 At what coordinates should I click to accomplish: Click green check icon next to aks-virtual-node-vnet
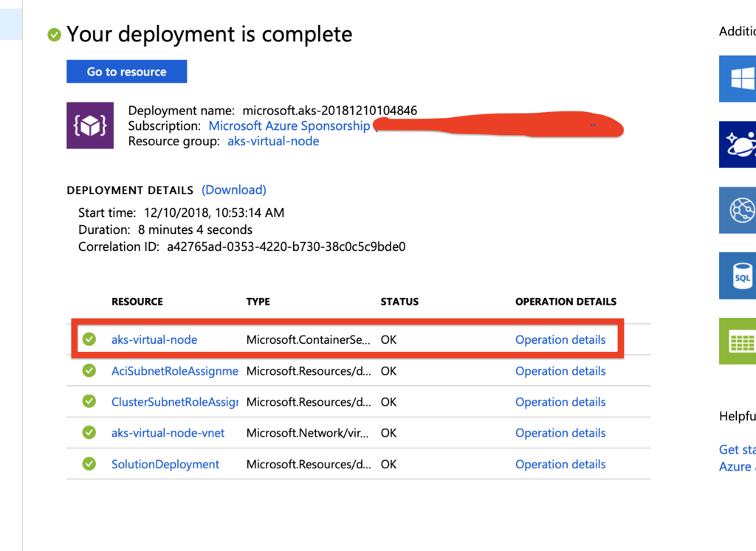89,433
